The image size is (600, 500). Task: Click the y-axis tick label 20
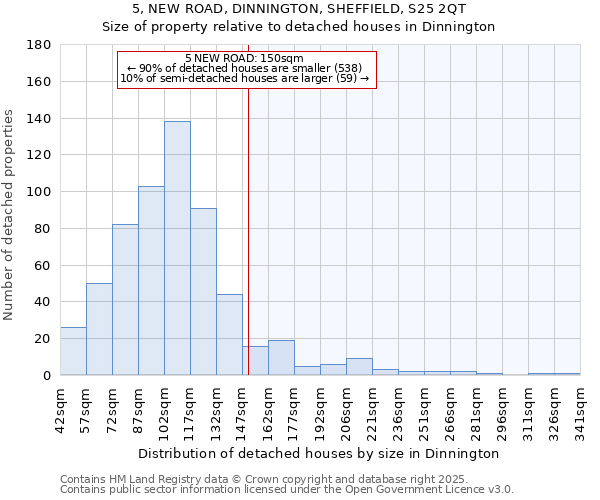42,339
